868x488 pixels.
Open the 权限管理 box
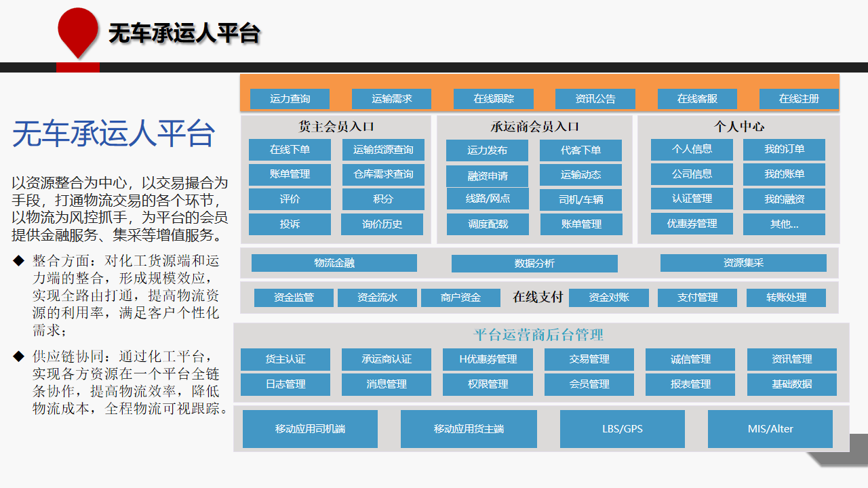click(x=488, y=384)
